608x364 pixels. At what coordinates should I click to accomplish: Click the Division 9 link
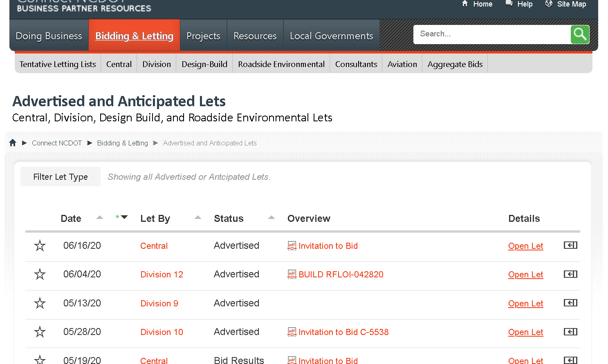(x=159, y=304)
